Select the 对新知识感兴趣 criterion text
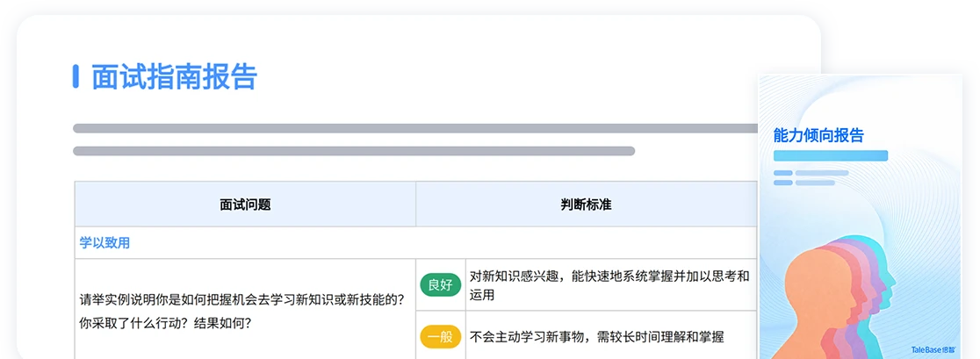The height and width of the screenshot is (359, 980). (x=609, y=285)
